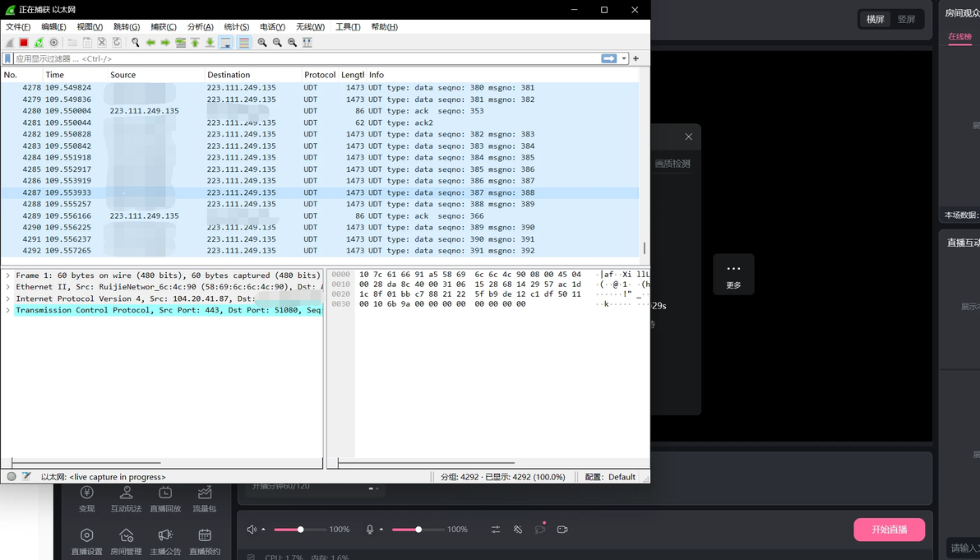This screenshot has height=560, width=980.
Task: Fit packet list columns to contents
Action: point(307,43)
